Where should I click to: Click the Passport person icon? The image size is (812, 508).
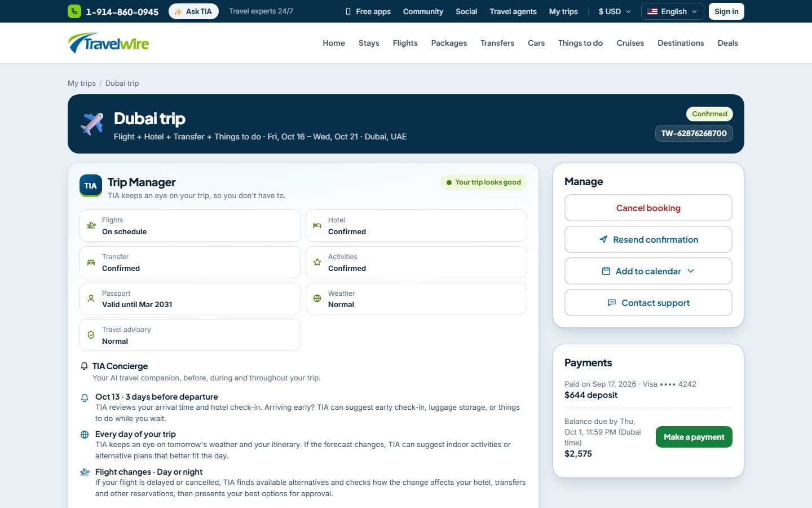(x=91, y=299)
